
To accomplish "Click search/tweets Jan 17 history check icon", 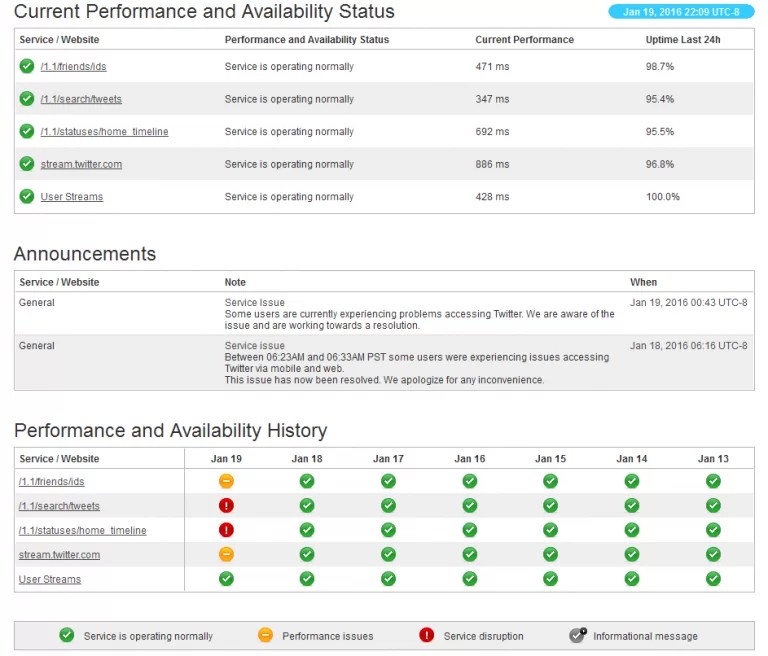I will click(x=388, y=506).
